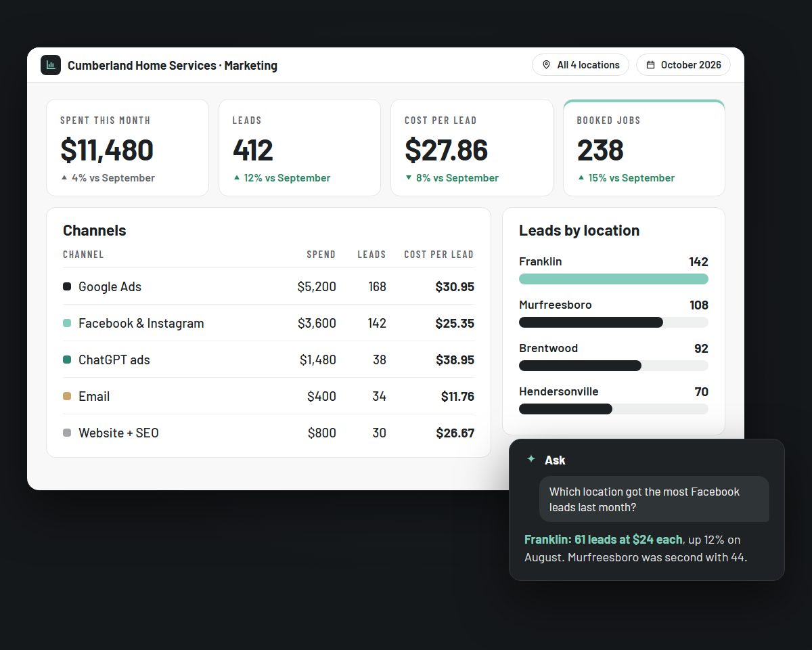Click the Facebook leads question bubble
The width and height of the screenshot is (812, 650).
654,499
